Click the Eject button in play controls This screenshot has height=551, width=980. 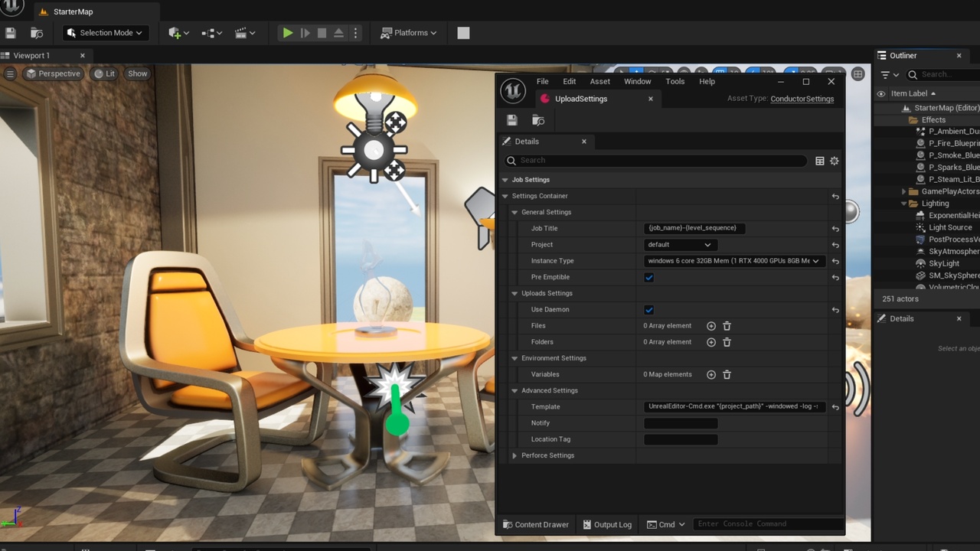coord(338,33)
